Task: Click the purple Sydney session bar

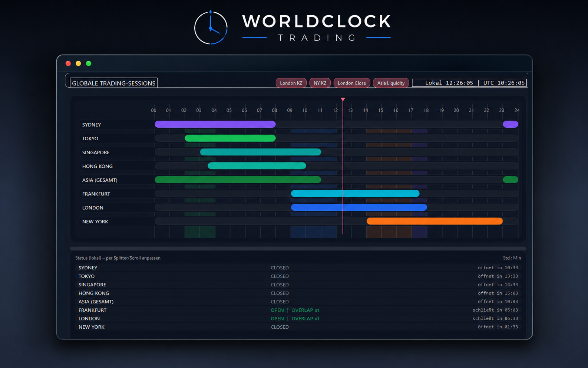Action: (x=215, y=124)
